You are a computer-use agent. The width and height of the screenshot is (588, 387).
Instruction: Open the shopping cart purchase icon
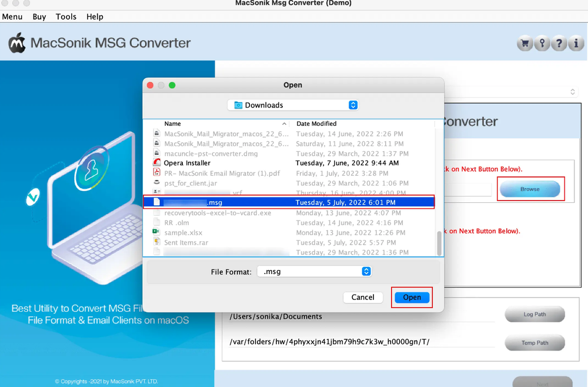(524, 43)
